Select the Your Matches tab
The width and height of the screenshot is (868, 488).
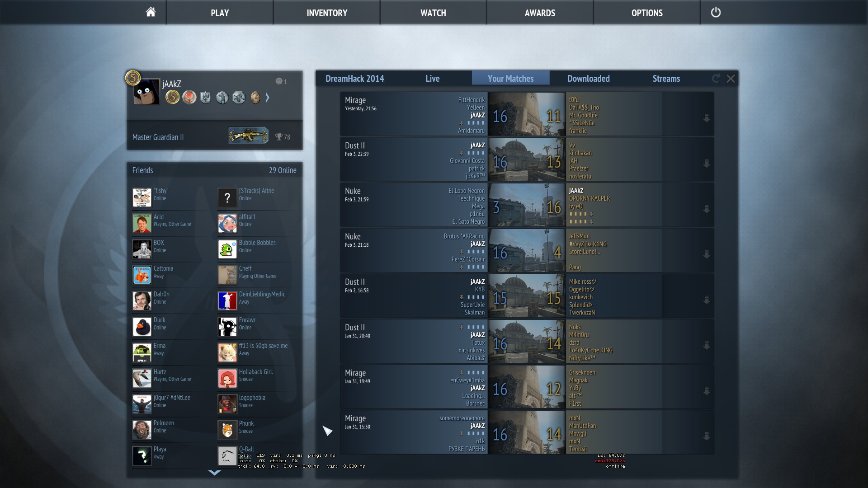tap(510, 79)
